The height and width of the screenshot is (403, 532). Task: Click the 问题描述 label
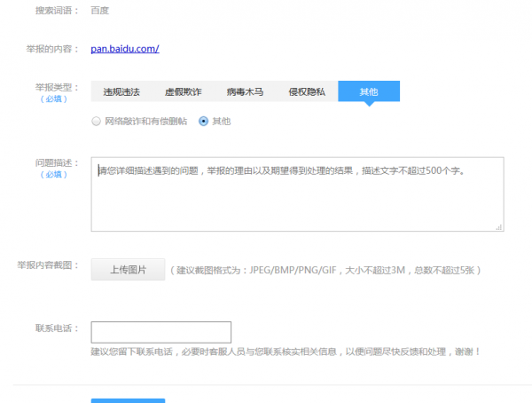(x=57, y=163)
